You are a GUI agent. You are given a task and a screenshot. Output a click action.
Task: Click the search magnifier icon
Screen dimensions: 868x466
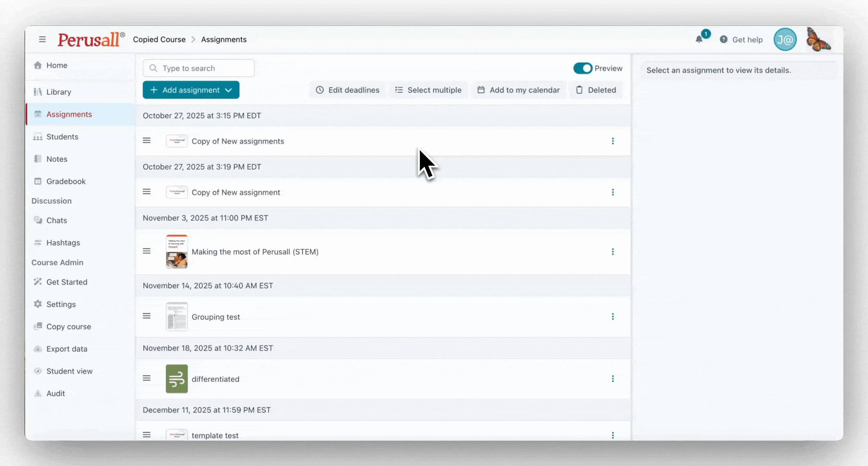[x=153, y=68]
